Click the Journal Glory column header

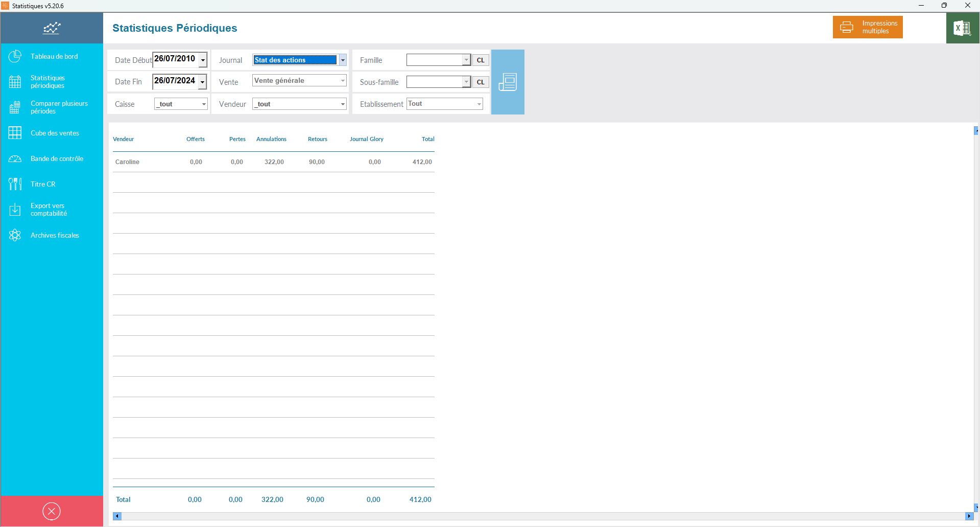pos(367,139)
